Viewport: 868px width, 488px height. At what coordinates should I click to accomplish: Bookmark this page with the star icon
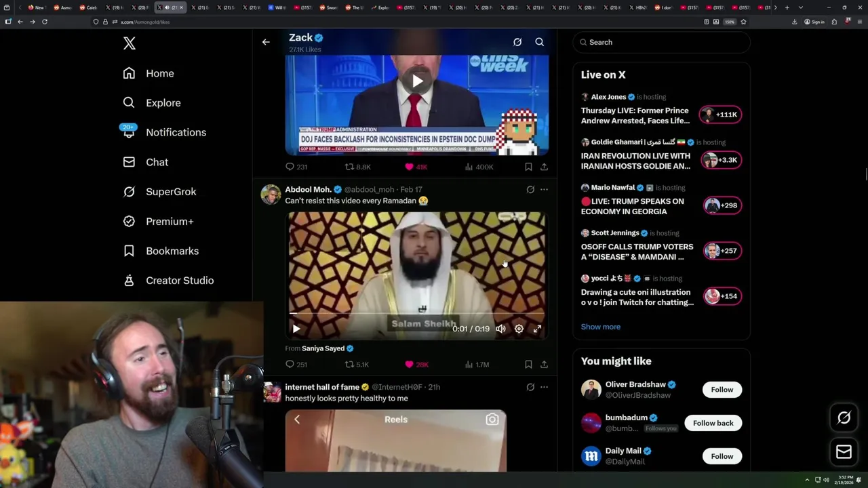744,22
